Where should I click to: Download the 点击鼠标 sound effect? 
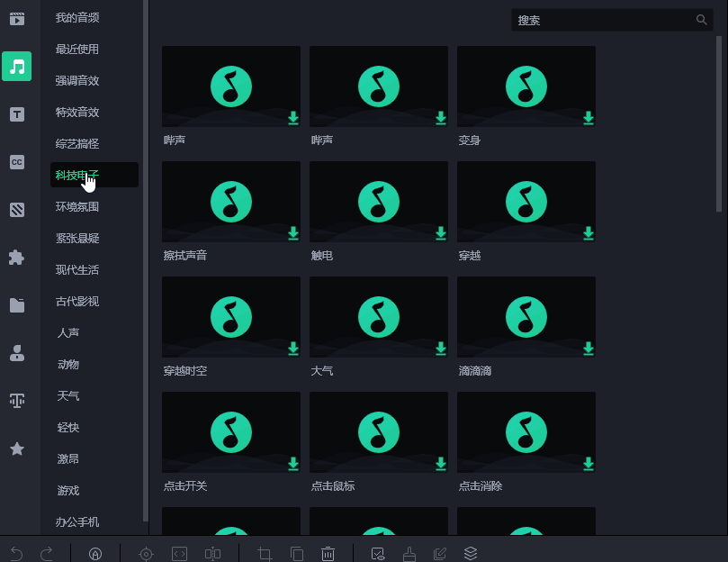click(441, 464)
